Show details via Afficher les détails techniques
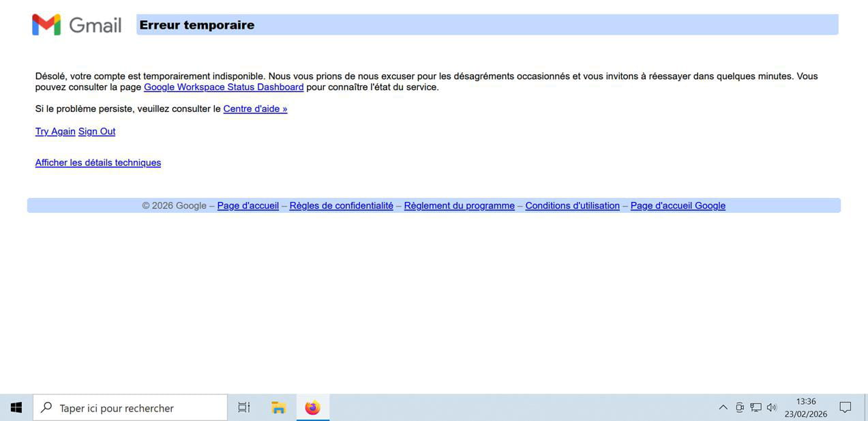Screen dimensions: 868x421 tap(98, 163)
